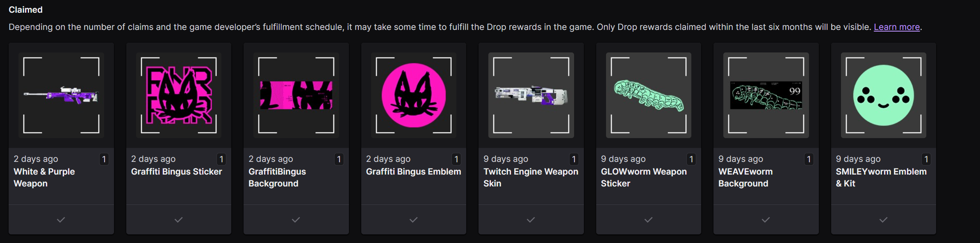Click the green SMILEYworm Emblem smiley icon
Image resolution: width=980 pixels, height=243 pixels.
(884, 95)
